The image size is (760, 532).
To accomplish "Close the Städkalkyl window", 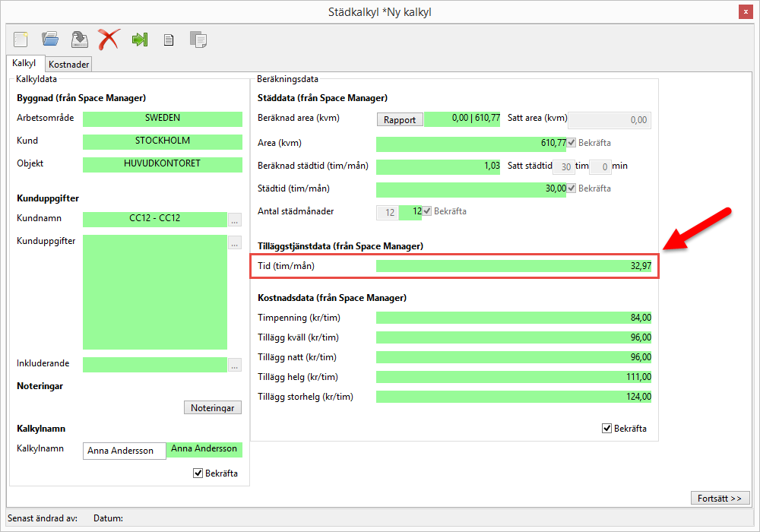I will [x=747, y=11].
